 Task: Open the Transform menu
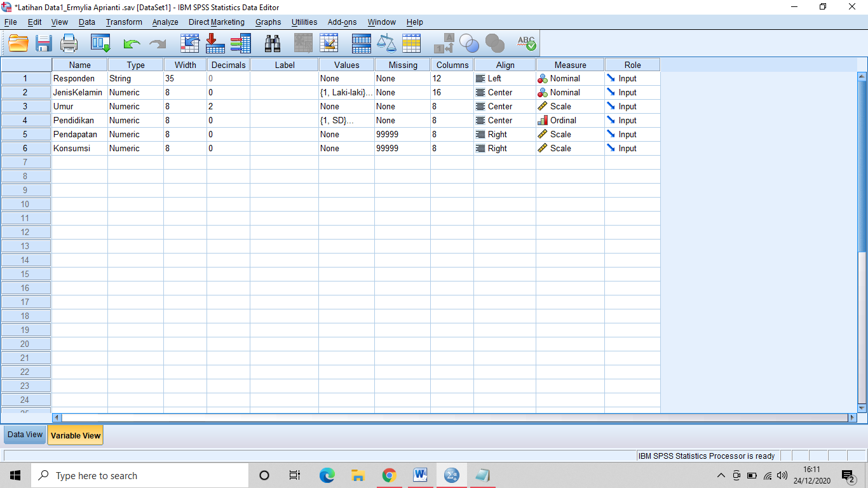point(123,22)
